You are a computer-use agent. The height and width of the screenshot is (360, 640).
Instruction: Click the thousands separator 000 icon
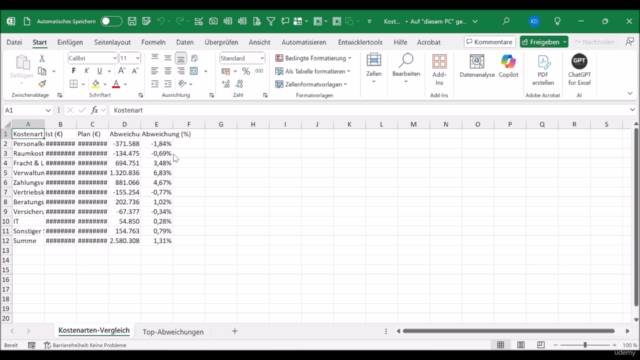[x=259, y=71]
